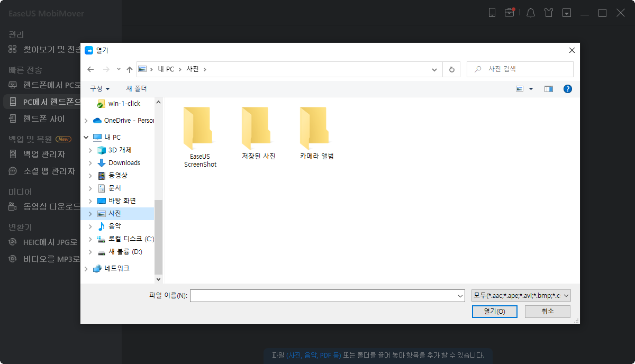Go back with the left arrow in dialog
This screenshot has width=635, height=364.
(90, 69)
